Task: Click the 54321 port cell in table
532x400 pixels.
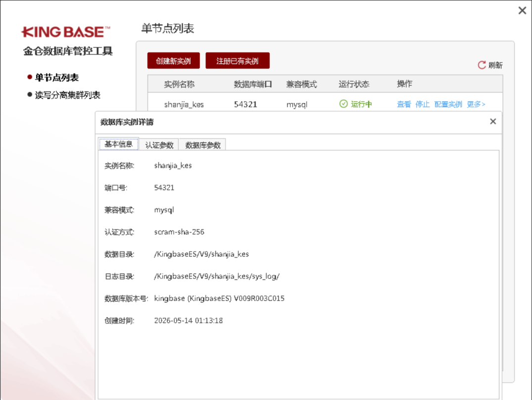Action: click(246, 104)
